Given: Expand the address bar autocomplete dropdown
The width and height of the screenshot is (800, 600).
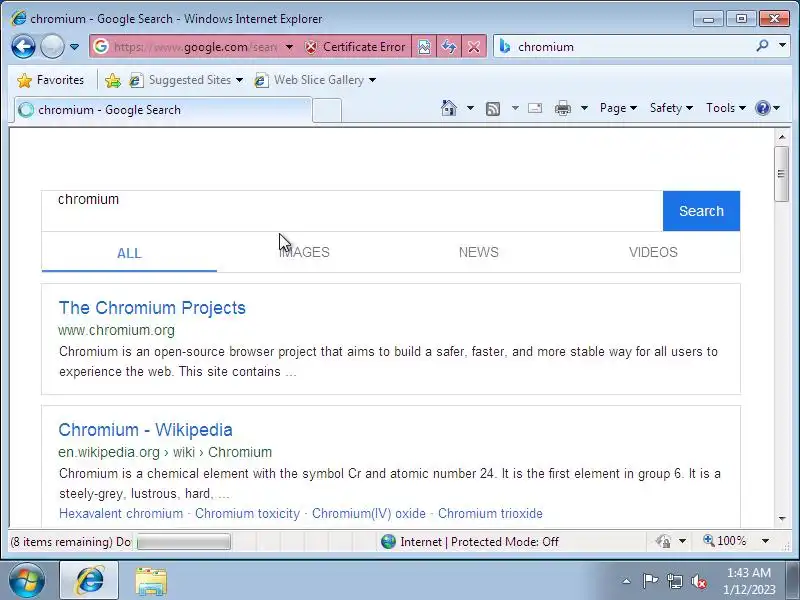Looking at the screenshot, I should pyautogui.click(x=289, y=47).
